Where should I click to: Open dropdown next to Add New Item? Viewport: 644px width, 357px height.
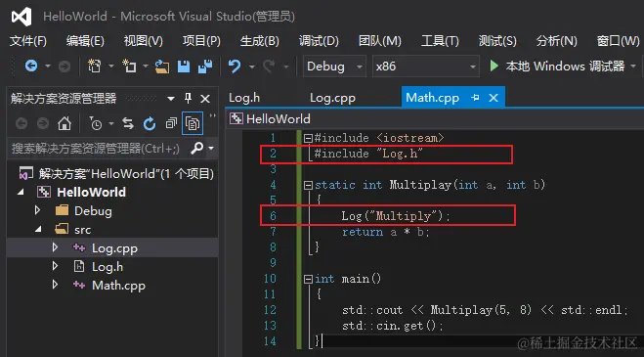tap(146, 67)
